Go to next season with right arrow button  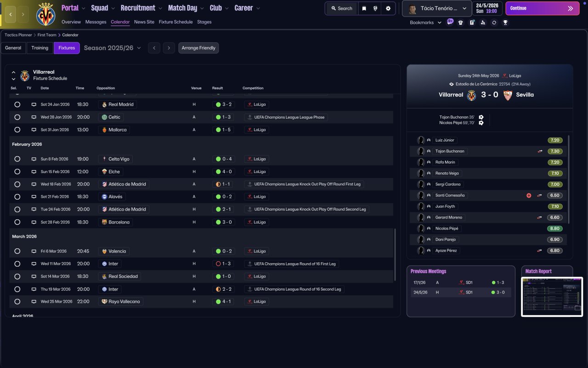[169, 48]
